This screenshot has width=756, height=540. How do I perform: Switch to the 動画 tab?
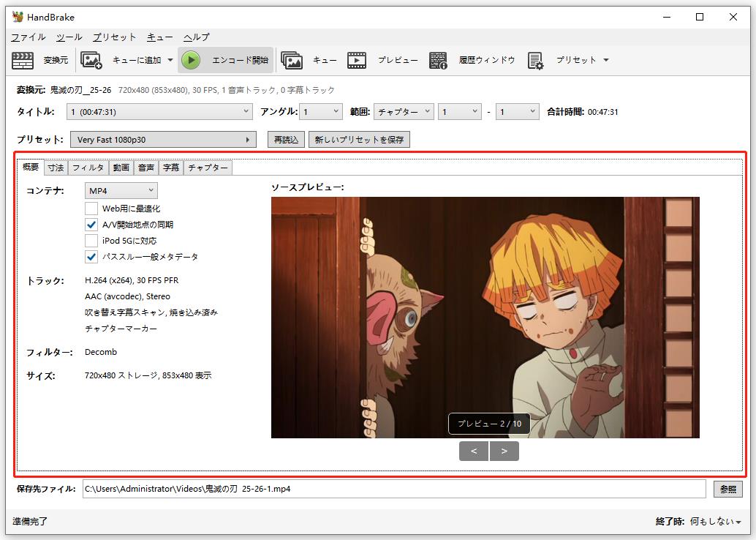pos(121,168)
